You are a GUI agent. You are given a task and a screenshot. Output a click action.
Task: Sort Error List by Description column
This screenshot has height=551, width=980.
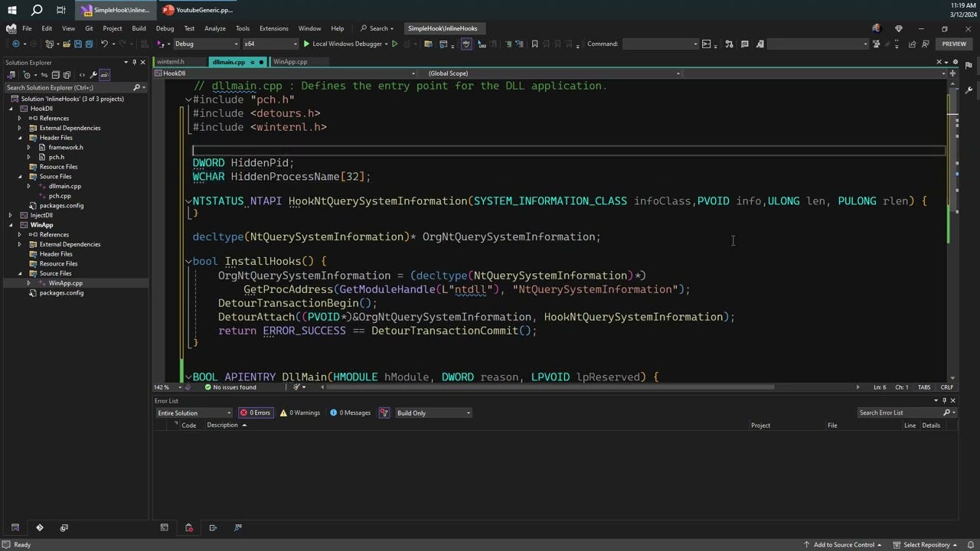pyautogui.click(x=222, y=425)
